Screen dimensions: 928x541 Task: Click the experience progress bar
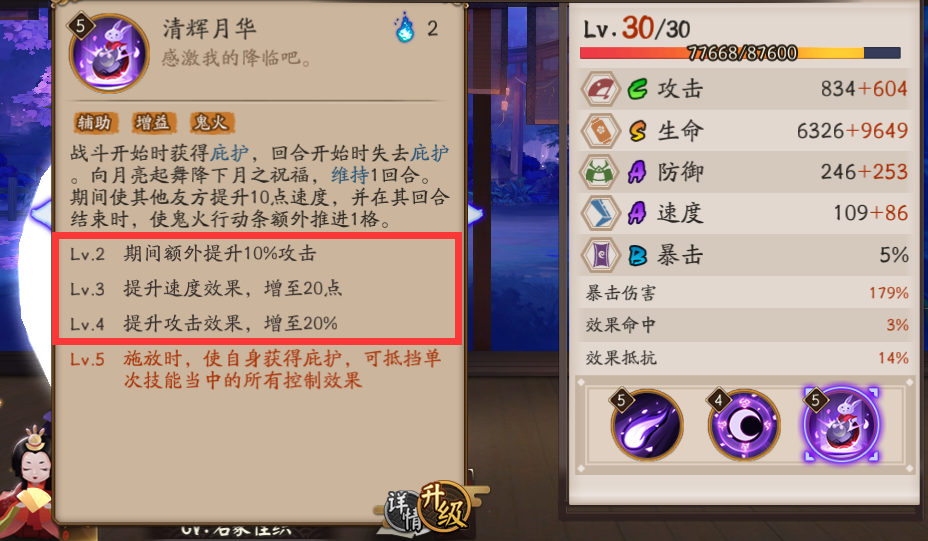(740, 53)
